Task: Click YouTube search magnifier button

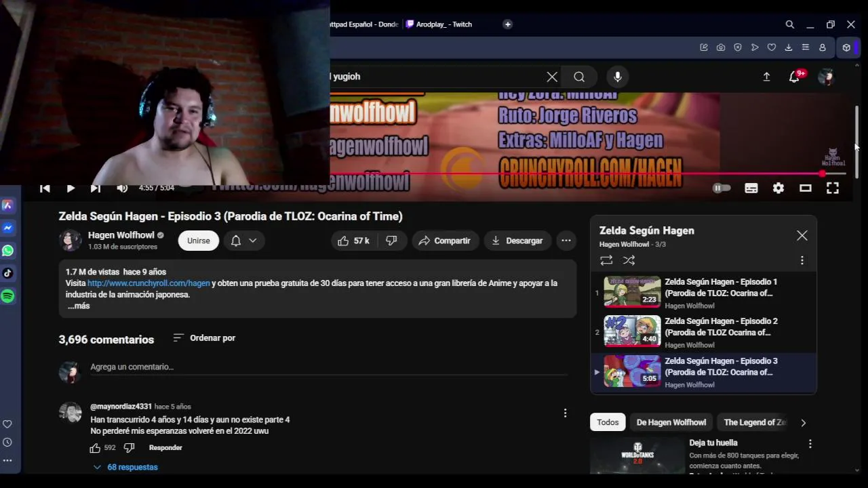Action: (579, 77)
